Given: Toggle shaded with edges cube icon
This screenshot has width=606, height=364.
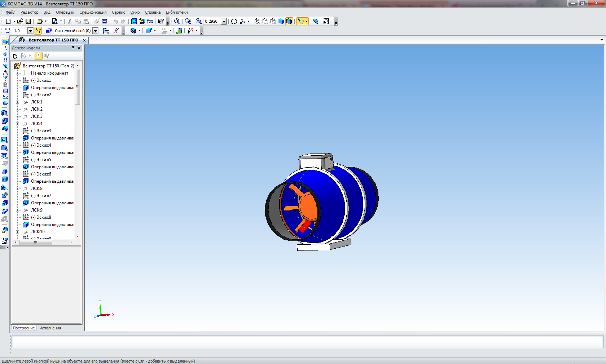Looking at the screenshot, I should 289,21.
